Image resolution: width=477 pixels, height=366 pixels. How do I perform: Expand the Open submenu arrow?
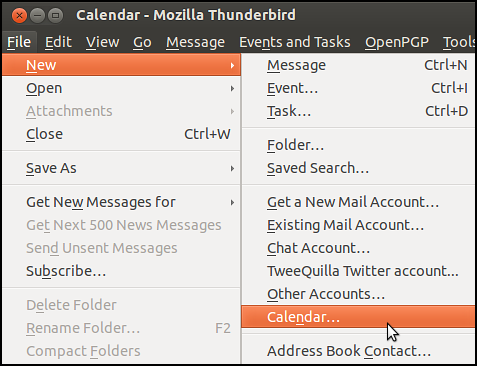click(x=232, y=88)
